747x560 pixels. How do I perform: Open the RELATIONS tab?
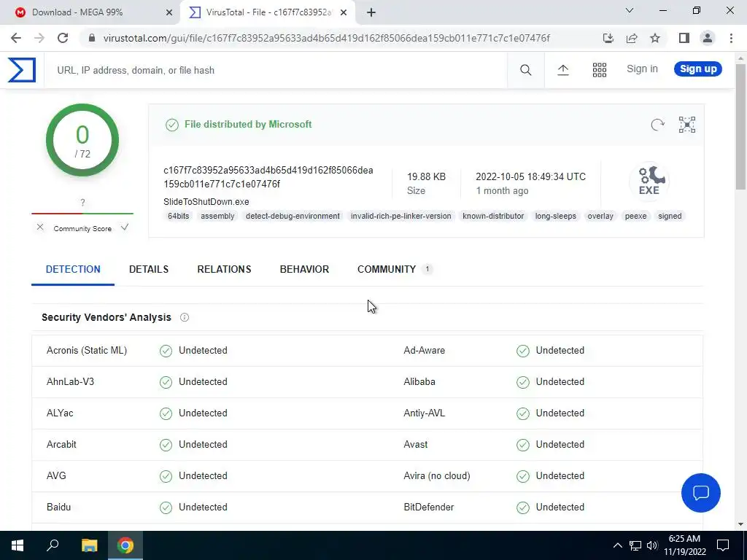(224, 270)
